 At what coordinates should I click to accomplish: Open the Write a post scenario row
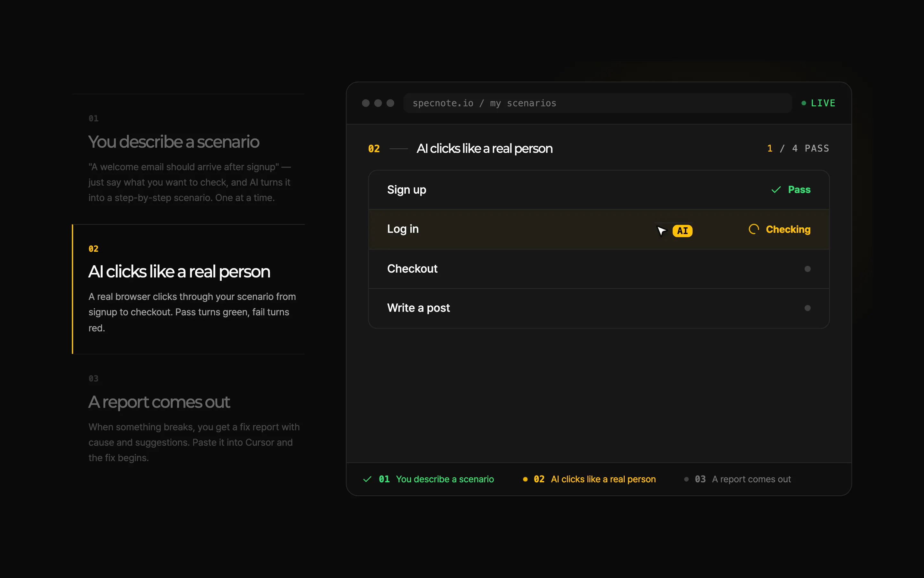click(599, 308)
